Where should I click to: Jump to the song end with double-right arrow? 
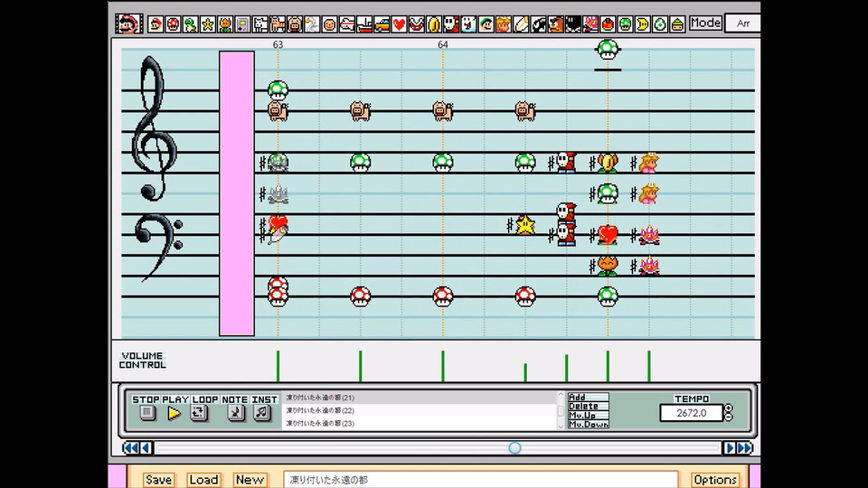point(744,447)
